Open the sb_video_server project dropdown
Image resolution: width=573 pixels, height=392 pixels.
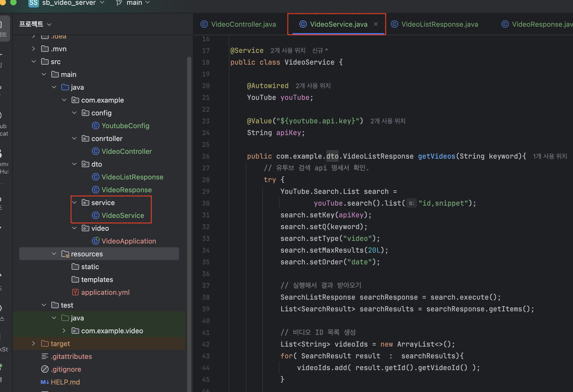click(x=73, y=3)
